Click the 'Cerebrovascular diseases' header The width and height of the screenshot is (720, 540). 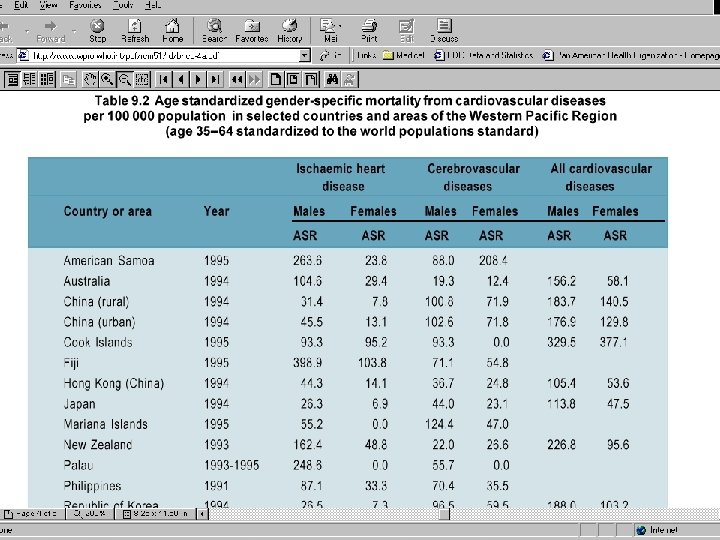point(473,177)
